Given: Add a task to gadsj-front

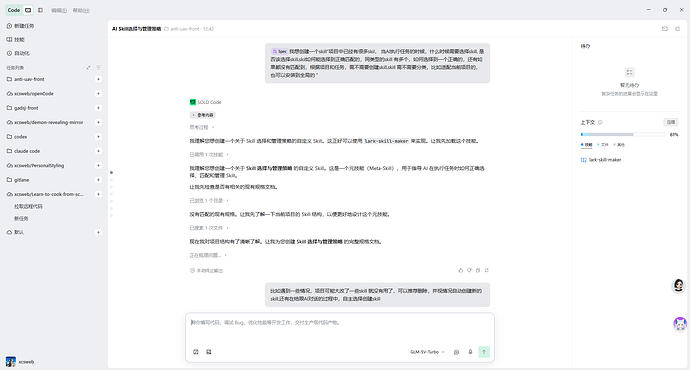Looking at the screenshot, I should coord(99,108).
